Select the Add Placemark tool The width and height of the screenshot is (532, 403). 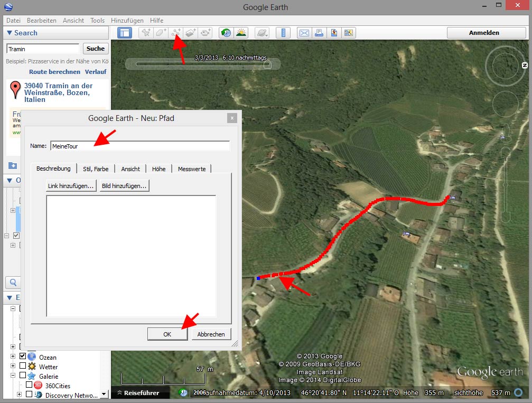click(x=146, y=32)
